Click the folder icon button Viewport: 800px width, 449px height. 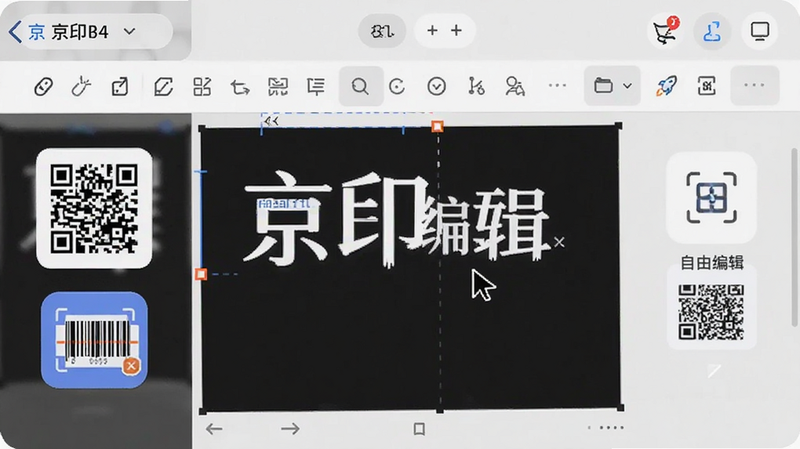[x=604, y=85]
